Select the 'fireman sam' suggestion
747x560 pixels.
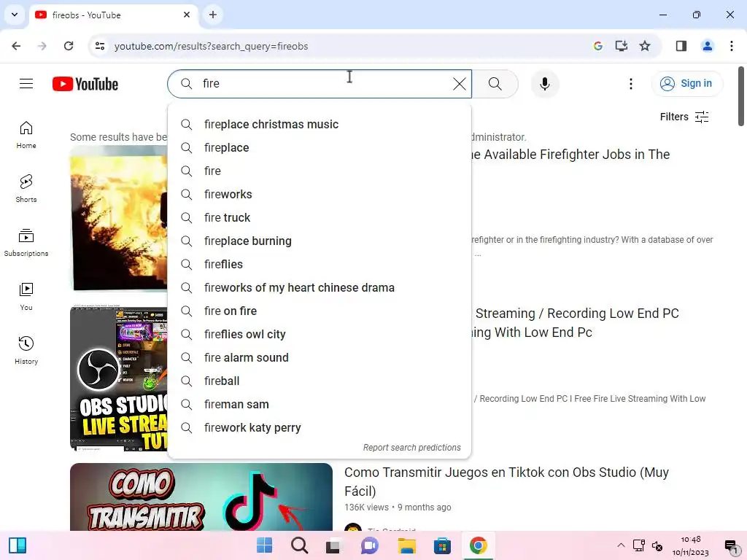[x=320, y=404]
